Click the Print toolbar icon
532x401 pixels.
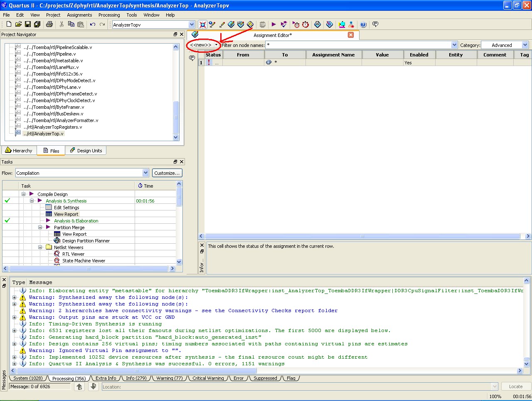pyautogui.click(x=49, y=25)
